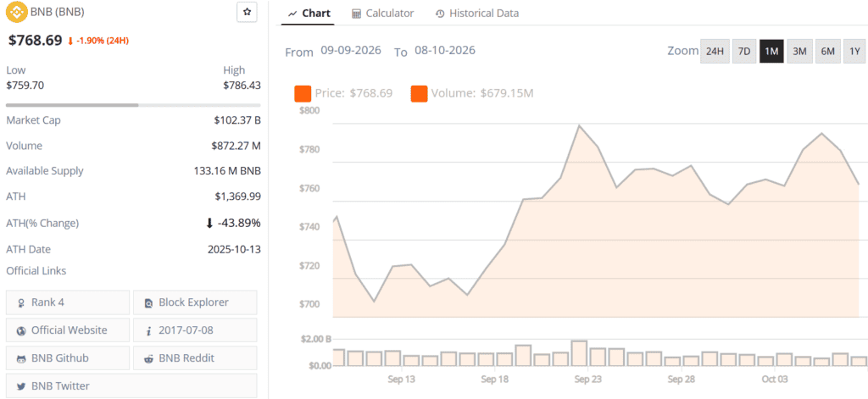Open the Block Explorer link
The height and width of the screenshot is (399, 868).
(195, 302)
